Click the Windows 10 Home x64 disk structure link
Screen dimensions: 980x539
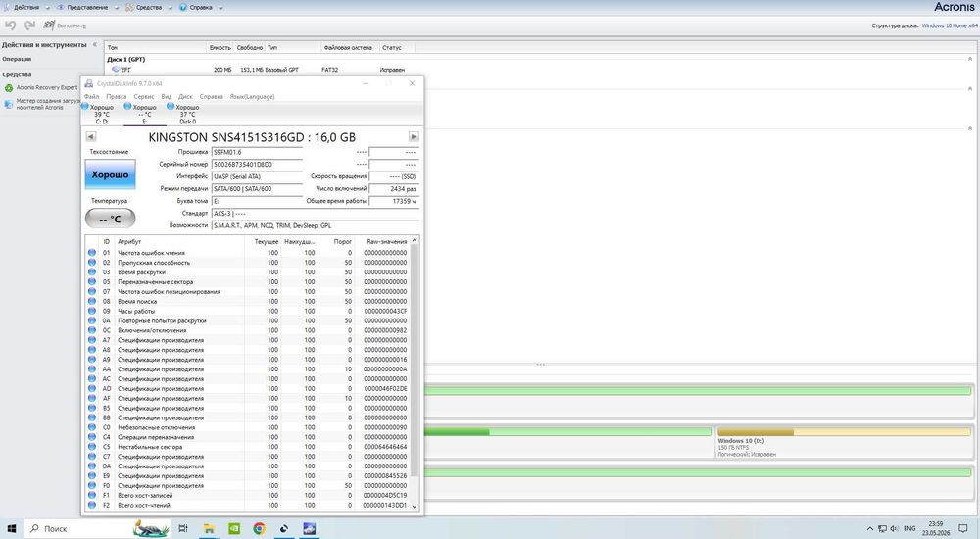coord(950,25)
